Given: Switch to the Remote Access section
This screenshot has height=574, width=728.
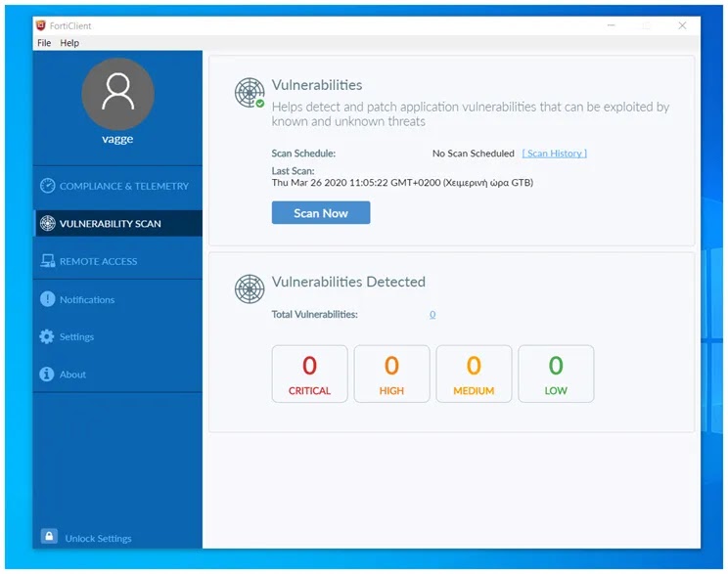Looking at the screenshot, I should (117, 261).
